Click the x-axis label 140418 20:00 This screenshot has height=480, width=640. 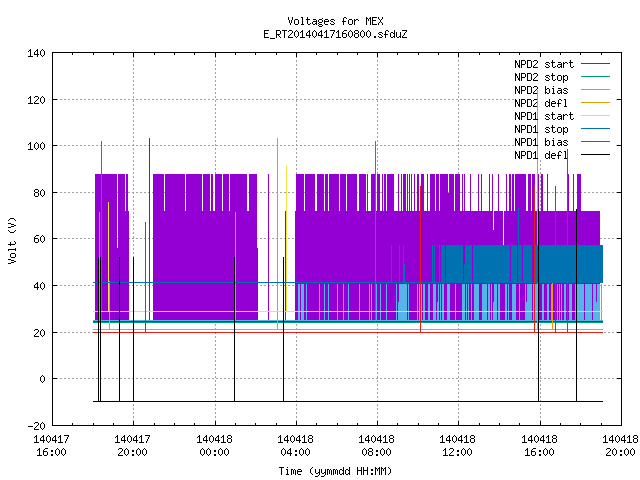coord(620,446)
